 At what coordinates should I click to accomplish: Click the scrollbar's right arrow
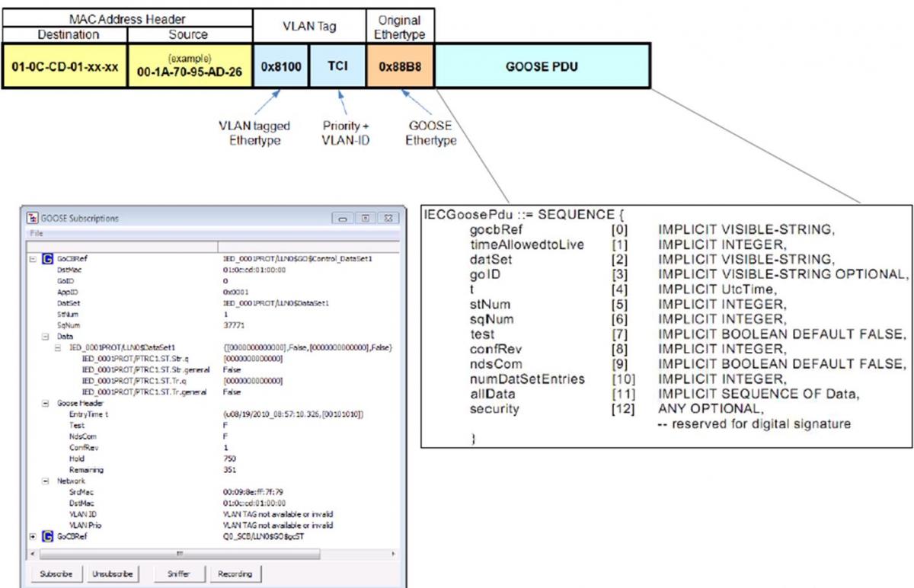click(392, 554)
